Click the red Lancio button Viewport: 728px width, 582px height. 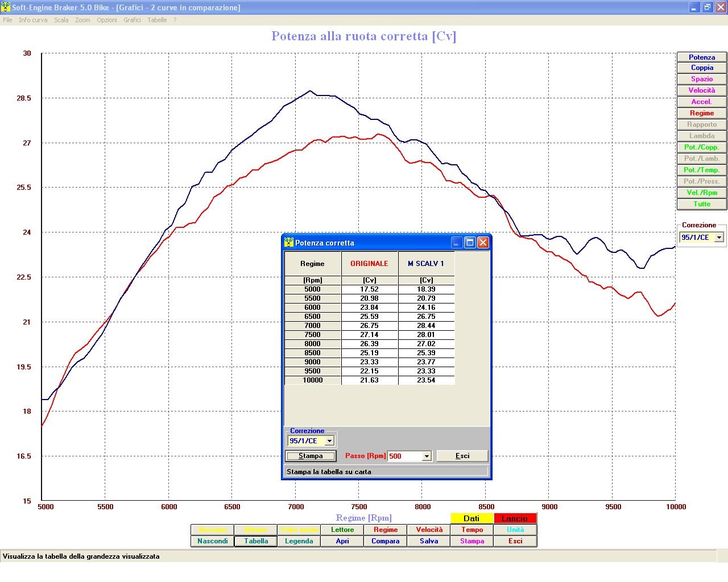pyautogui.click(x=515, y=518)
